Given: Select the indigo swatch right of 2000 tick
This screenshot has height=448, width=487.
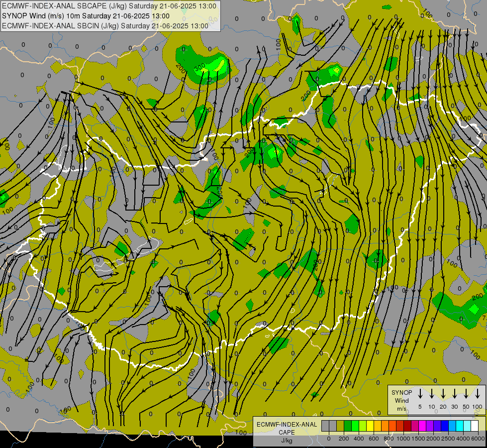Looking at the screenshot, I should tap(437, 426).
